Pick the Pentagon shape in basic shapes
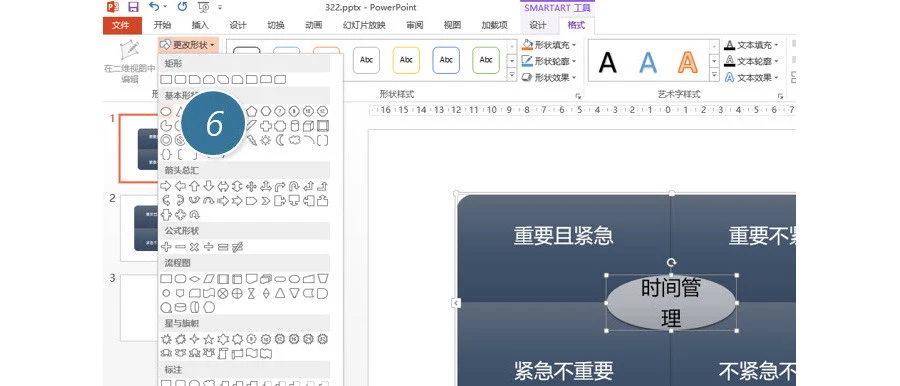 (251, 111)
